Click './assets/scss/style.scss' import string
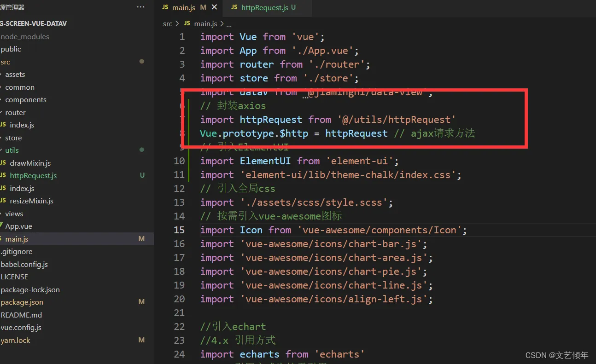The width and height of the screenshot is (596, 364). (x=314, y=202)
